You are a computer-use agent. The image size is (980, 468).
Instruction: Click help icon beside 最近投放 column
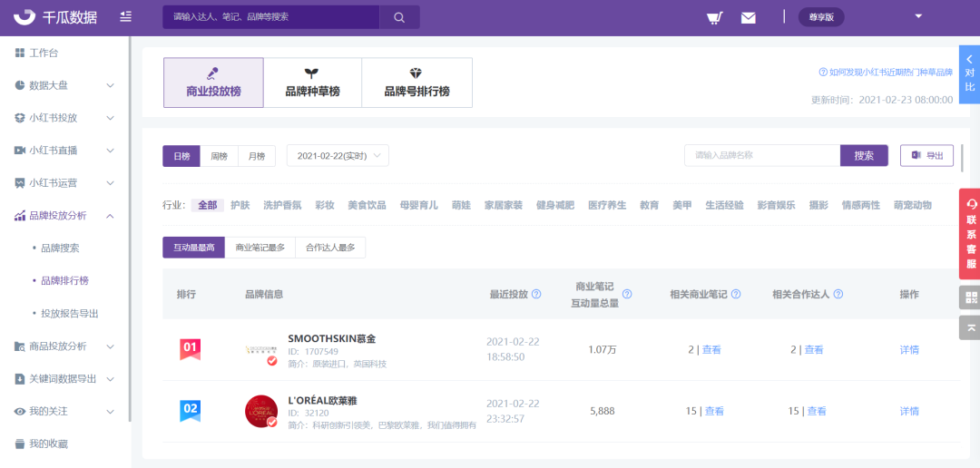(536, 295)
